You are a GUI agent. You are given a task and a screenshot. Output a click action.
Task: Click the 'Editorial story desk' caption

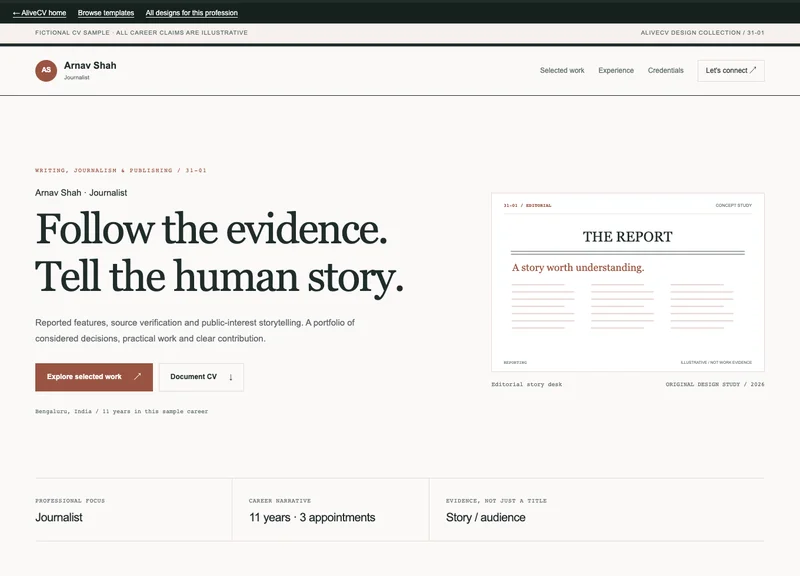[x=527, y=384]
